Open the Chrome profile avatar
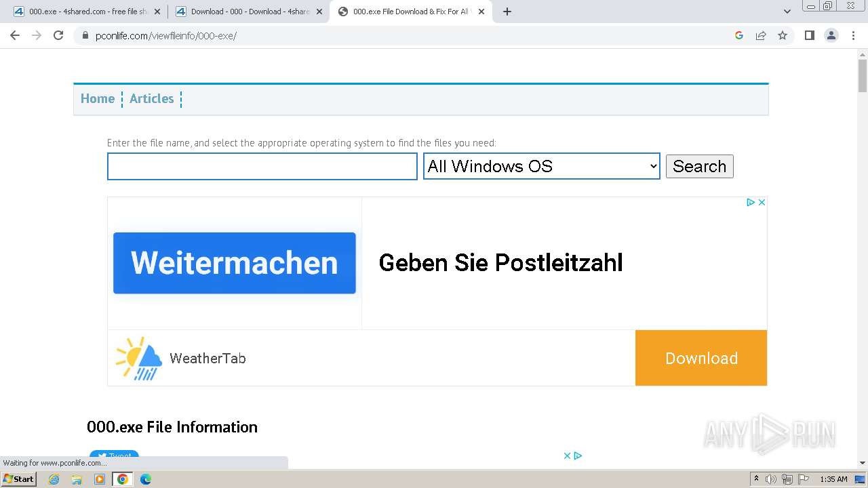 831,35
